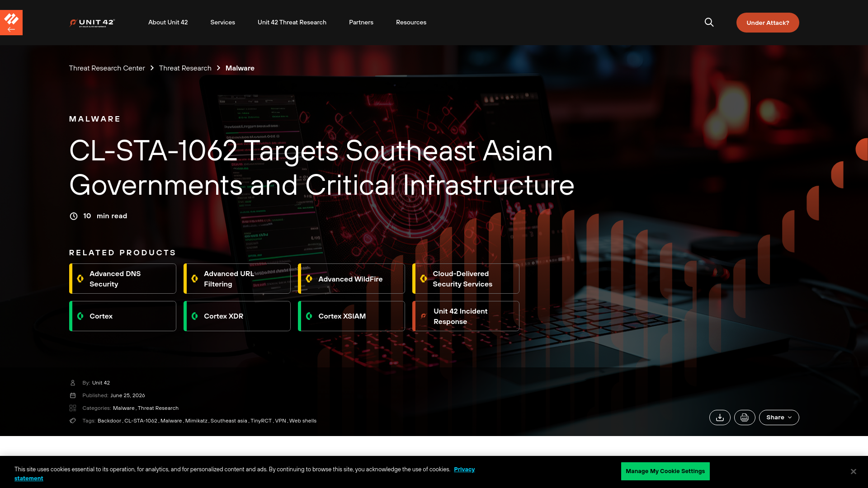This screenshot has width=868, height=488.
Task: Open the Web shells tag
Action: [303, 421]
